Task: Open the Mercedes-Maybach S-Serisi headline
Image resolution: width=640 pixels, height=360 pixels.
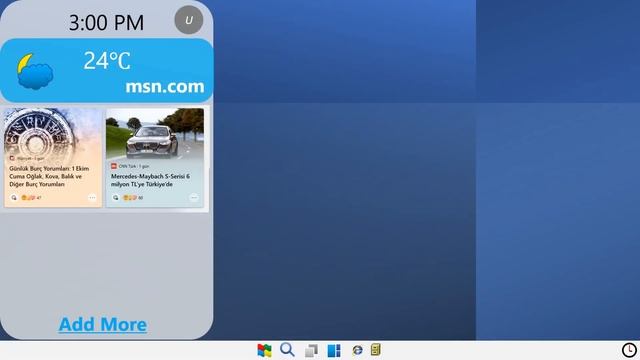Action: (150, 180)
